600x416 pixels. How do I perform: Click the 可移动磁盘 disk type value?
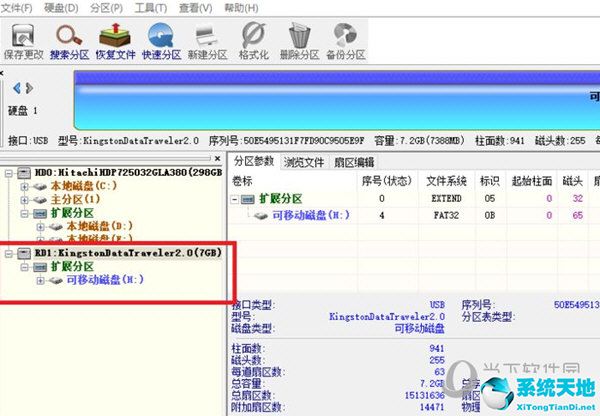tap(419, 328)
